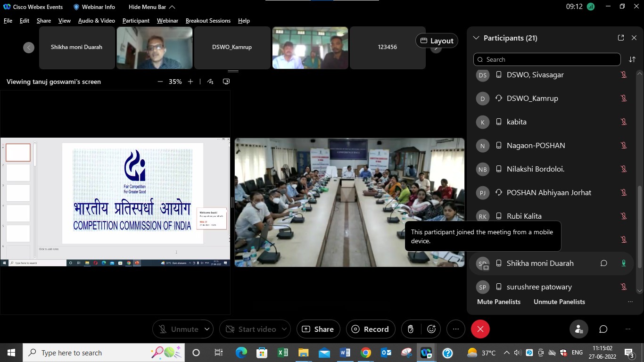
Task: Click the Layout button
Action: click(x=437, y=41)
